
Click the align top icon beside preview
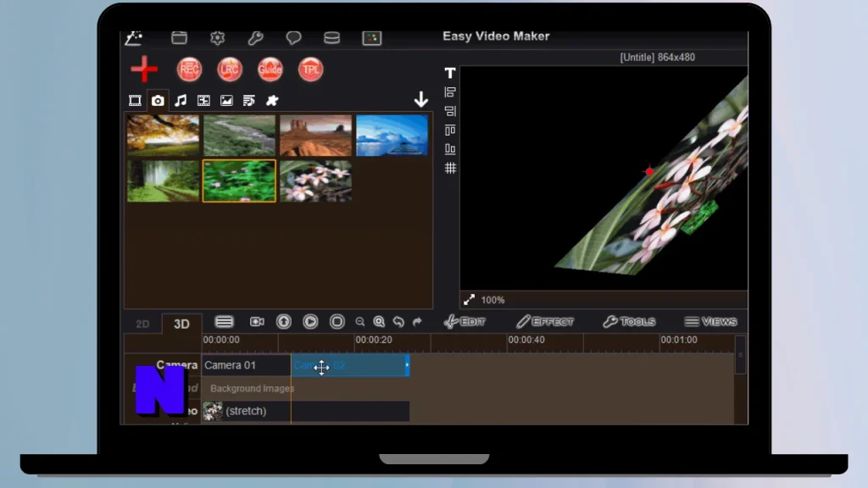point(450,130)
